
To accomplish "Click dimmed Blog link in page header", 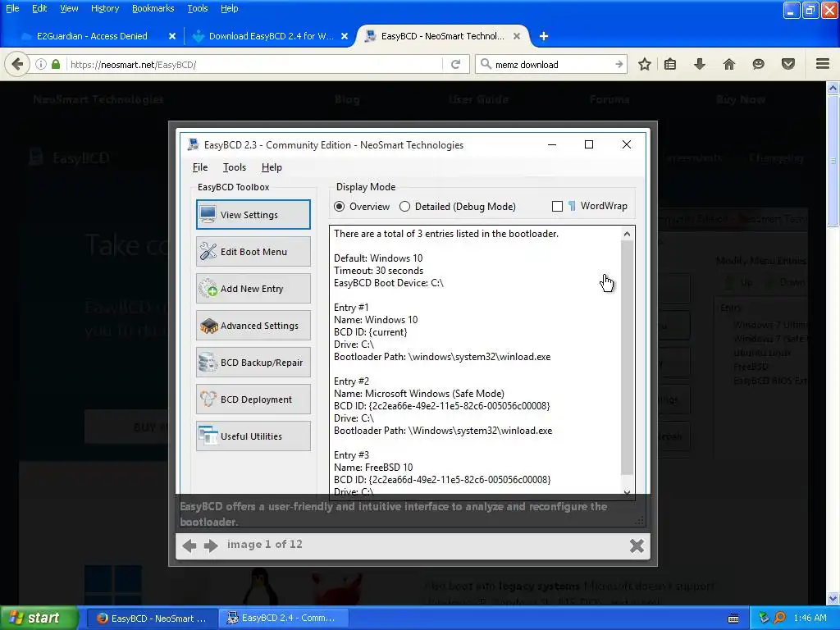I will tap(347, 99).
